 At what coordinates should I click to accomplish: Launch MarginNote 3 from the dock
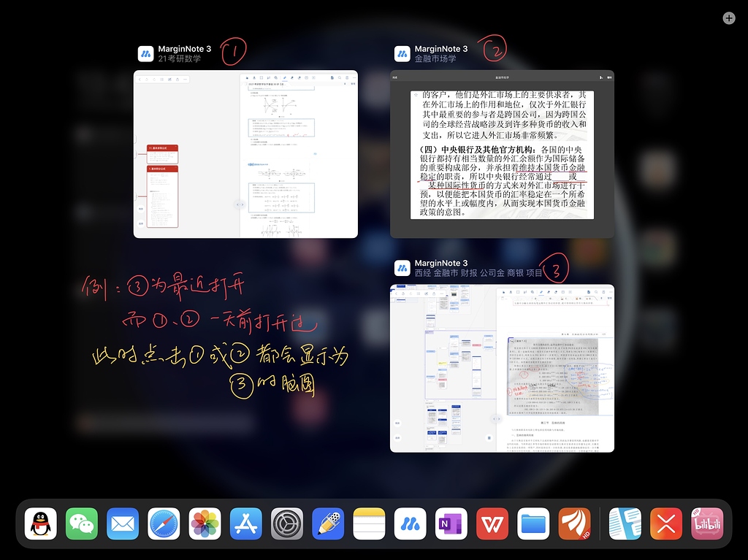point(409,523)
